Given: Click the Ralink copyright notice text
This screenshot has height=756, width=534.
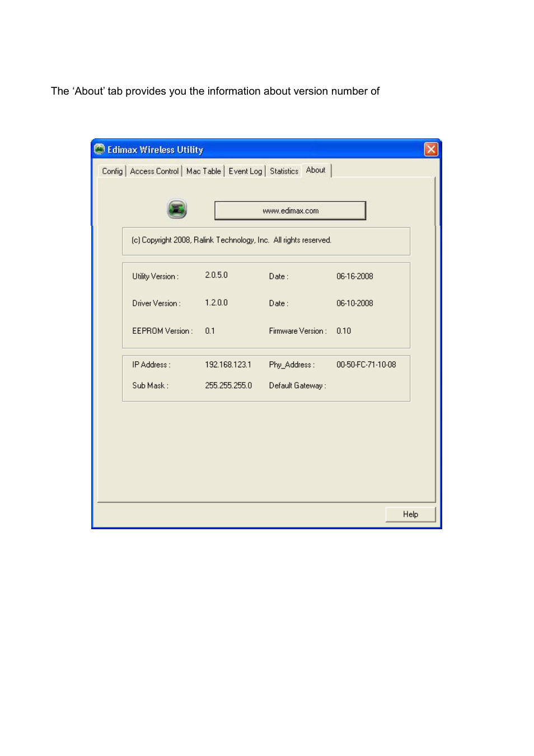Looking at the screenshot, I should click(231, 240).
